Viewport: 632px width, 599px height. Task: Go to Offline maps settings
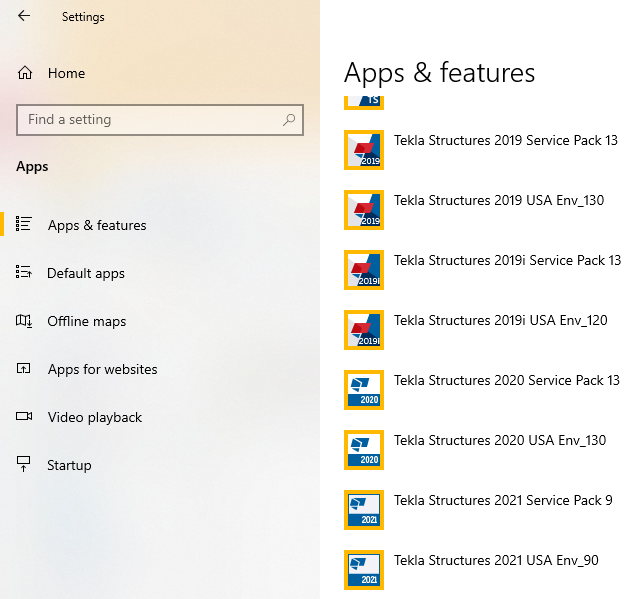(x=87, y=321)
